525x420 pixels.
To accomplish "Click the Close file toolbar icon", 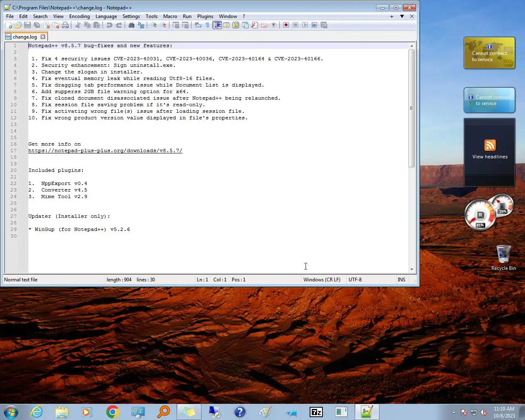I will 46,25.
